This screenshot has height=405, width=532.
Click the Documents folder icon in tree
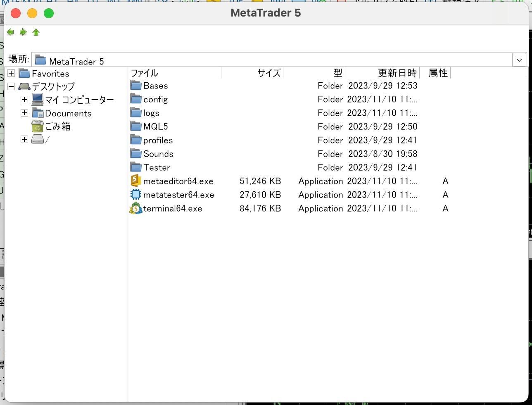tap(38, 113)
